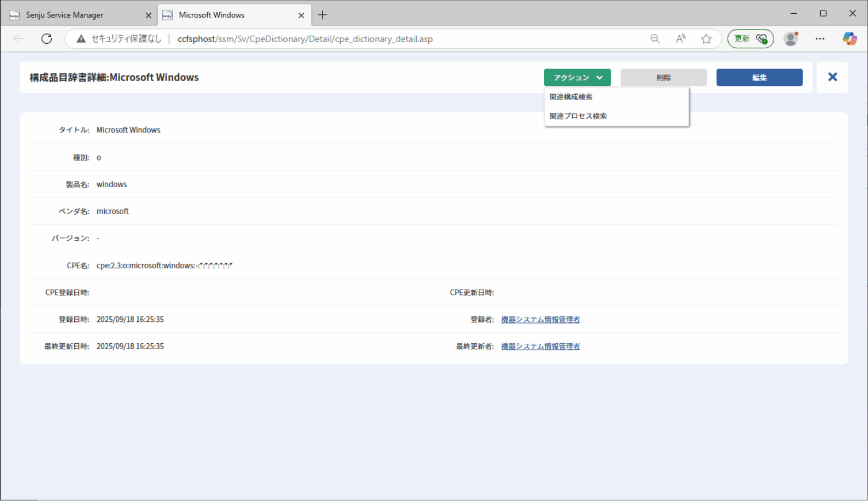Click the 最終更新日時 timestamp value
The image size is (868, 501).
pyautogui.click(x=130, y=347)
